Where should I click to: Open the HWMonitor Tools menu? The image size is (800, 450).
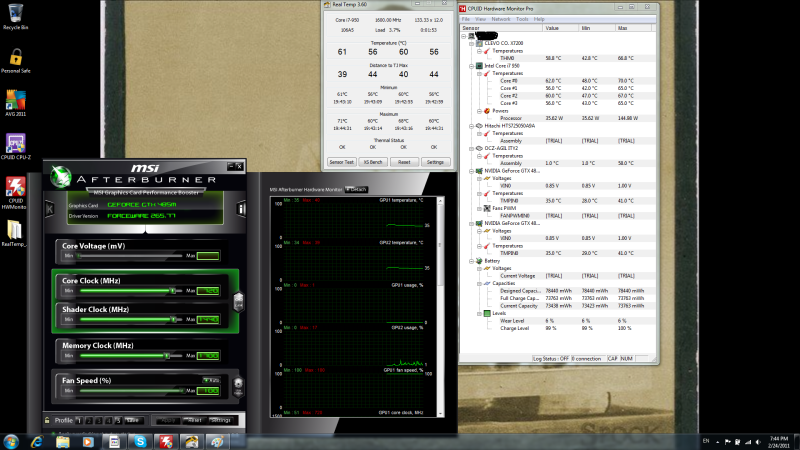[522, 19]
